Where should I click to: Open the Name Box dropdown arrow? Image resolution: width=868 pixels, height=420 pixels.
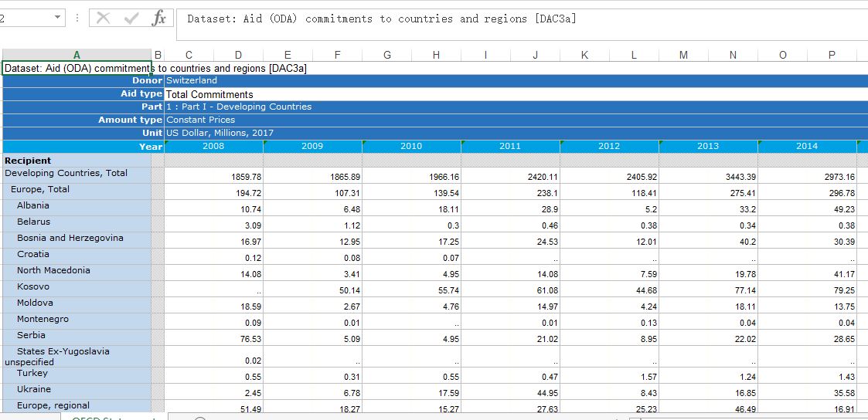57,18
